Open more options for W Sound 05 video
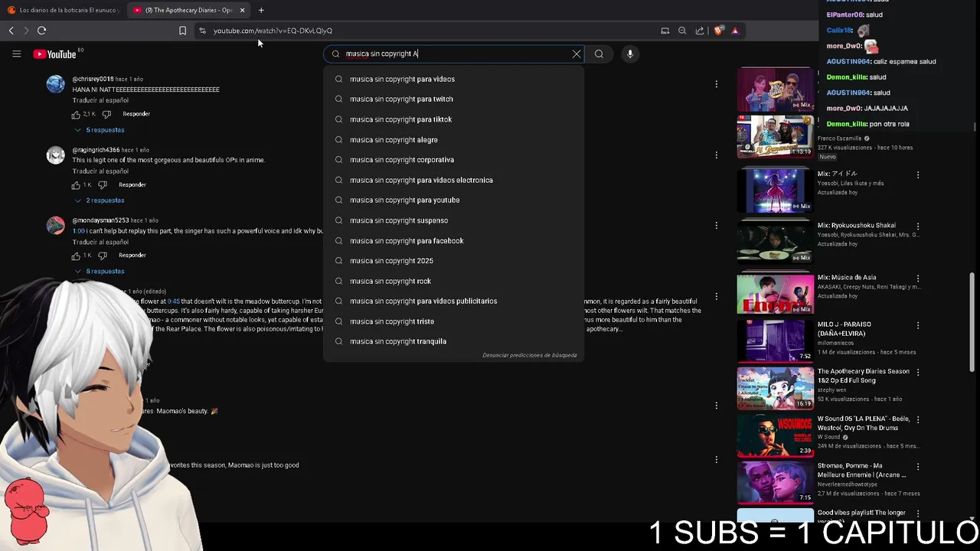 coord(917,419)
